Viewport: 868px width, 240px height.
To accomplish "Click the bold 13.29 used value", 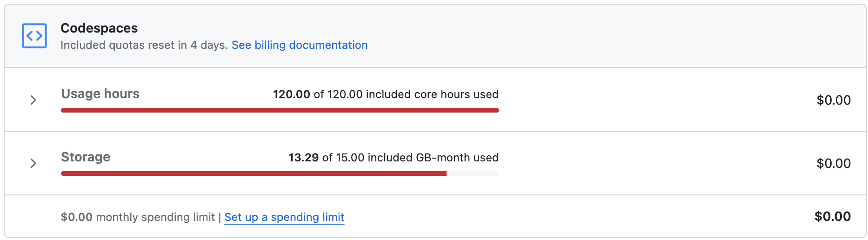I will (x=303, y=158).
